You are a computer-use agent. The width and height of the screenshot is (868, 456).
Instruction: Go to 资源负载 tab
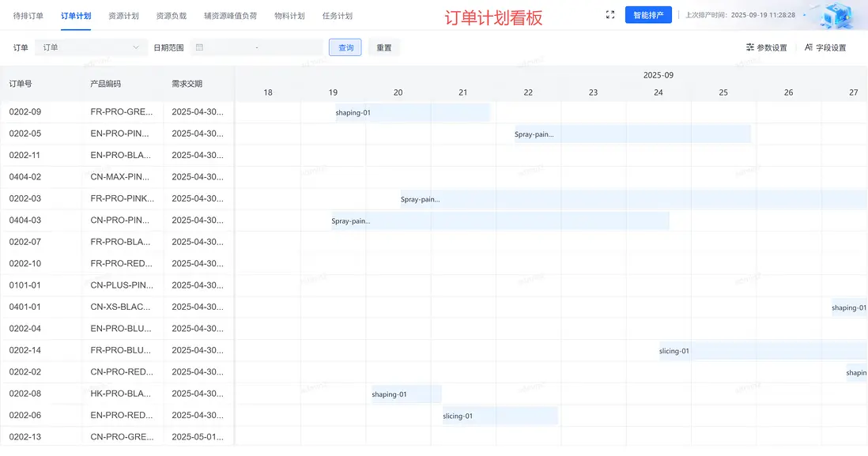[x=171, y=16]
